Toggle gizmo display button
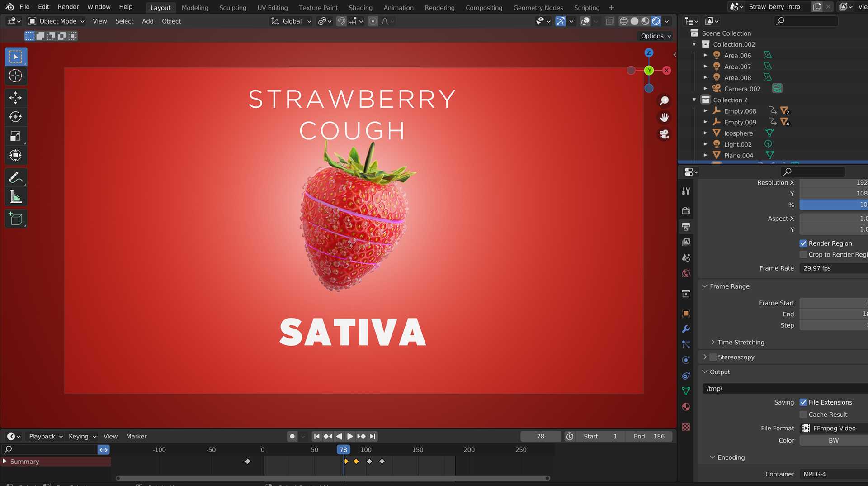The image size is (868, 486). [x=560, y=21]
